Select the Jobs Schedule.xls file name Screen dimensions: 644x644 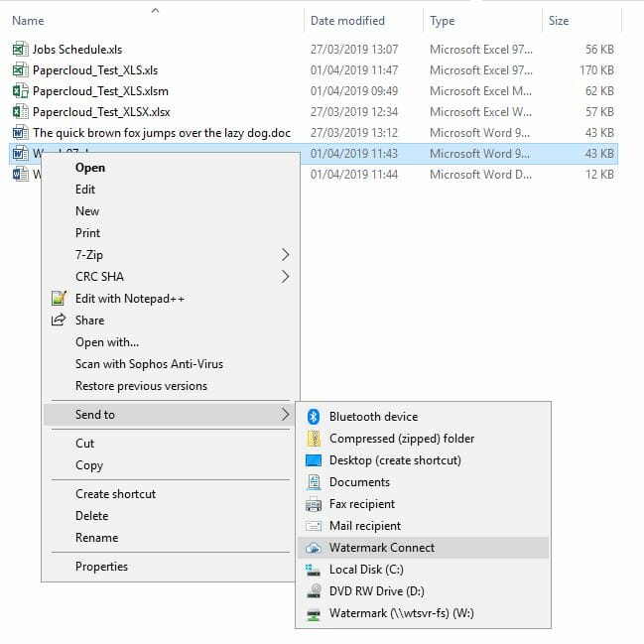tap(77, 50)
